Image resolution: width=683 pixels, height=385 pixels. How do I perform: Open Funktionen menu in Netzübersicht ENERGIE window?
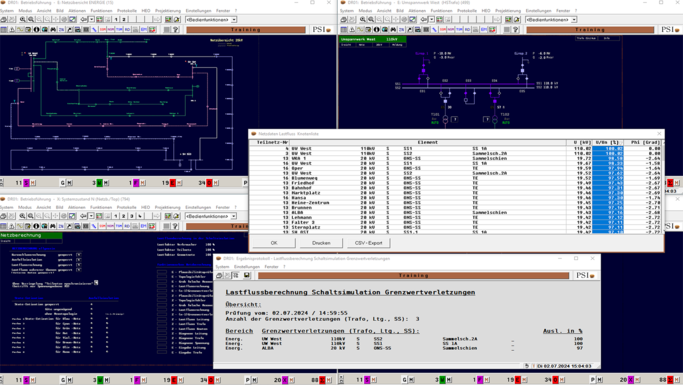pos(101,10)
